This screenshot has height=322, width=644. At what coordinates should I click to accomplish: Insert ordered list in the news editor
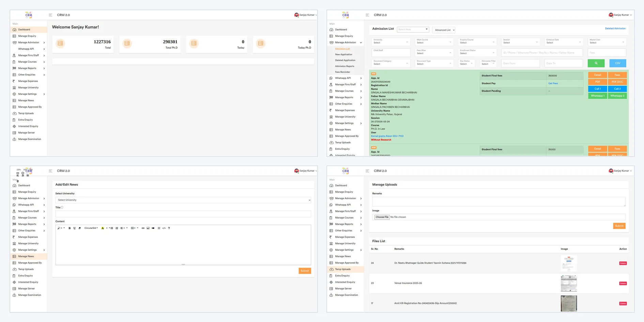117,228
